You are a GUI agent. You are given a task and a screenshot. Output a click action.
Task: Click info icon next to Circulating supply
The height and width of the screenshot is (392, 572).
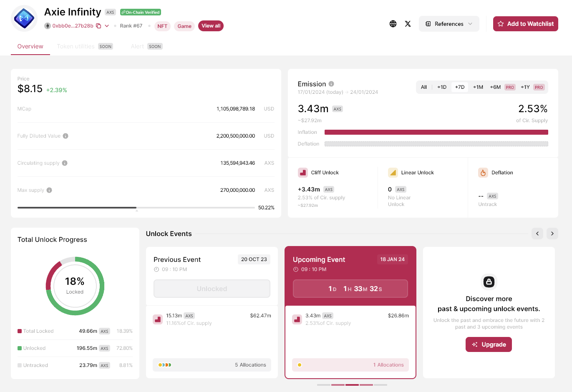click(x=65, y=163)
